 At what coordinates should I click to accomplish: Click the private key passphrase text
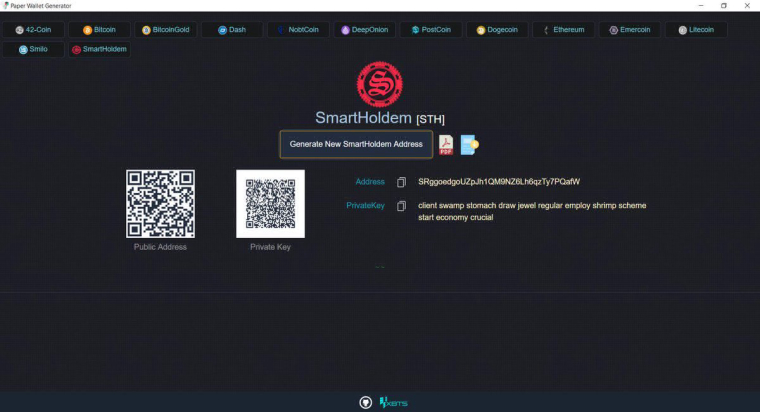[x=532, y=211]
